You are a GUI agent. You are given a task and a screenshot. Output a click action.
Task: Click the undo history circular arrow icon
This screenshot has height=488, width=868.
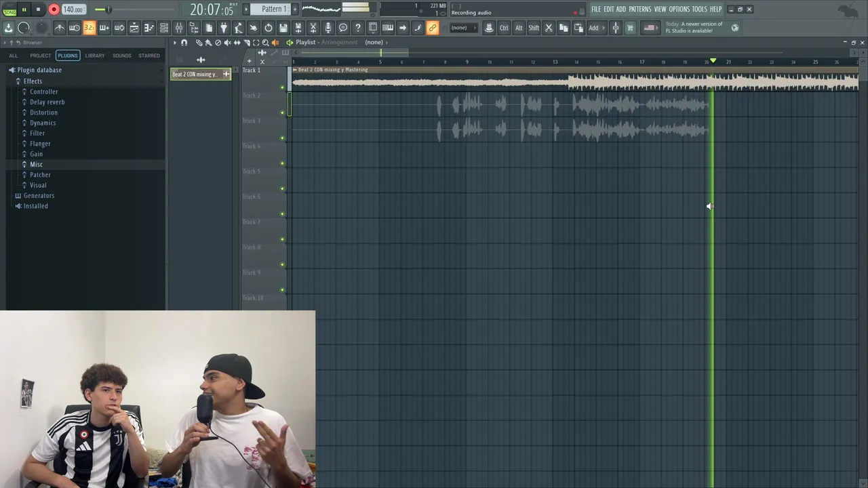(x=269, y=28)
